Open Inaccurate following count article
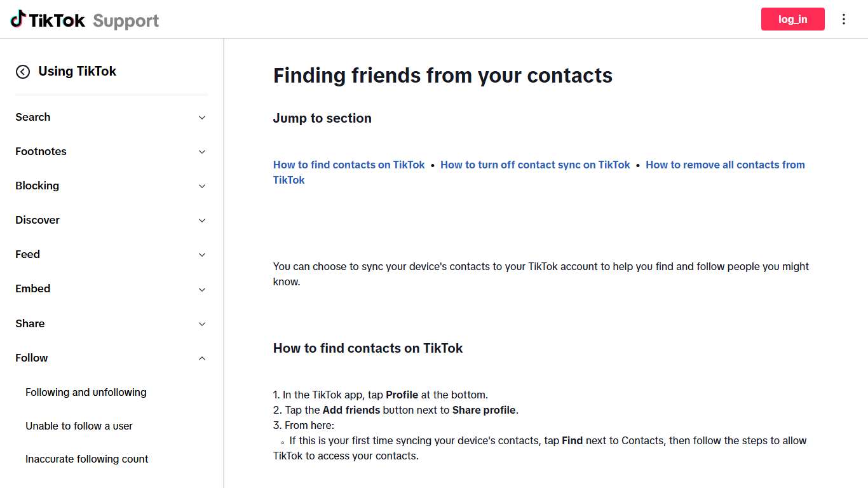The width and height of the screenshot is (868, 488). 86,459
